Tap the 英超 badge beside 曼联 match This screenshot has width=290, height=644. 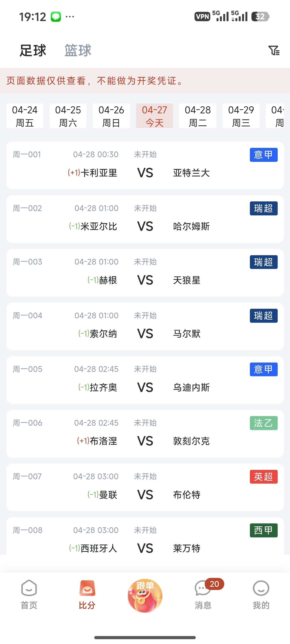coord(264,477)
